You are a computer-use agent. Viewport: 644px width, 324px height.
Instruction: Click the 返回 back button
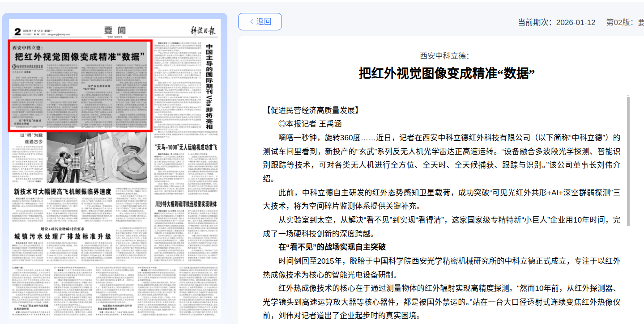point(260,21)
